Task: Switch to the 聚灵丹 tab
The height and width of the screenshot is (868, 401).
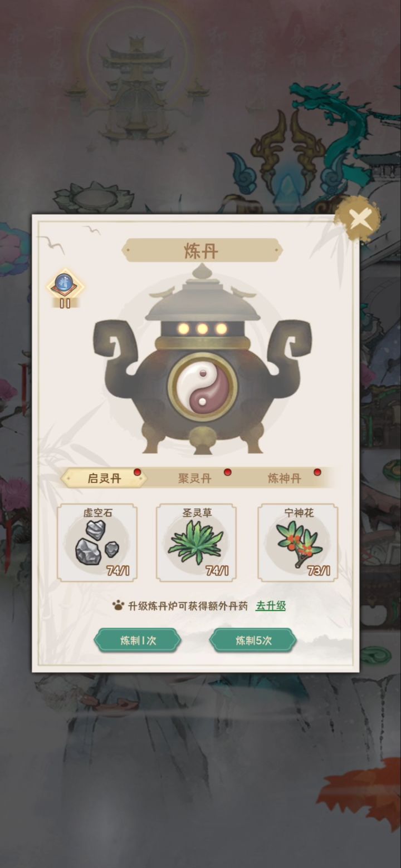Action: point(195,479)
